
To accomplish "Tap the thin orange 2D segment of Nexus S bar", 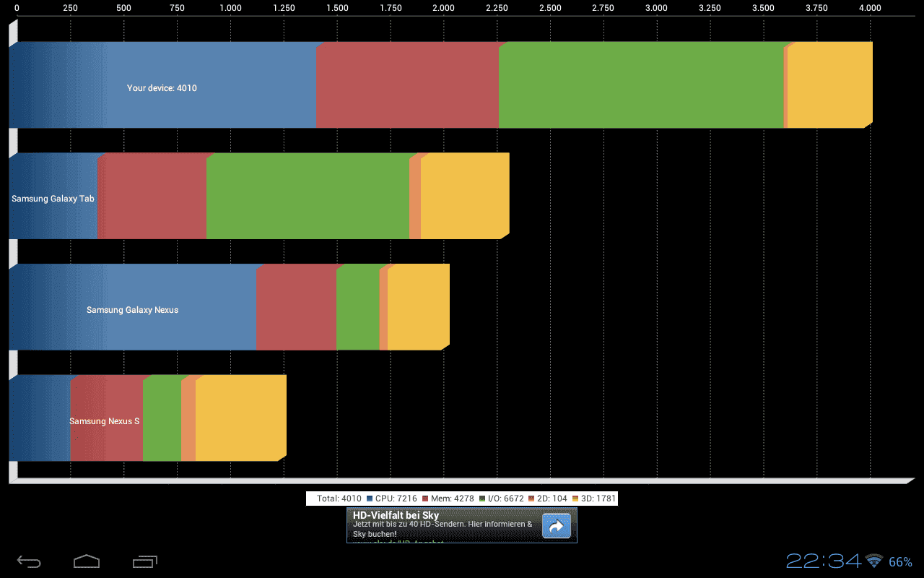I will [188, 418].
